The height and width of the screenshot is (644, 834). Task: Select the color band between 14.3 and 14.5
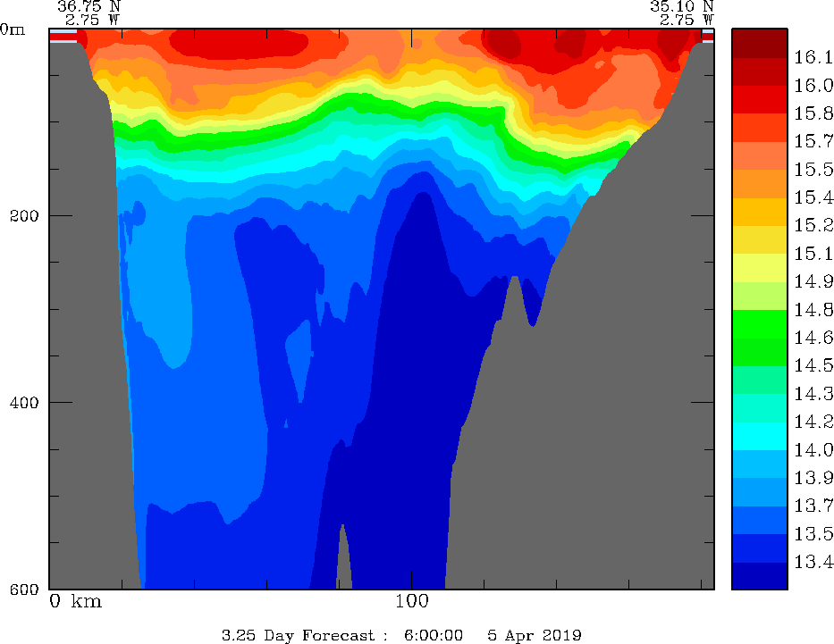point(760,381)
